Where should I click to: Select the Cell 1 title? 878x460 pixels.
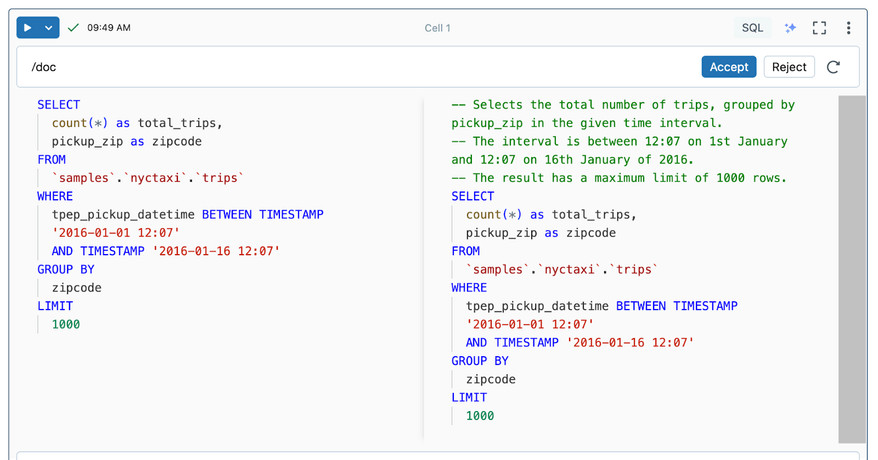(438, 28)
